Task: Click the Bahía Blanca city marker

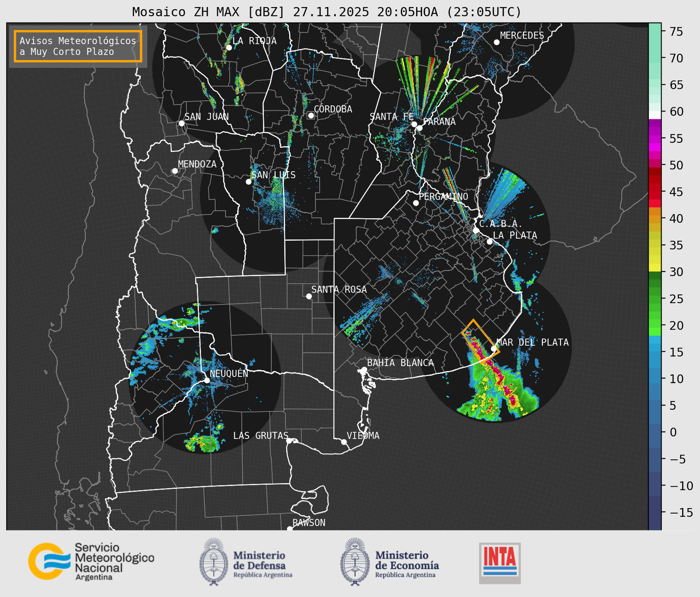Action: 364,369
